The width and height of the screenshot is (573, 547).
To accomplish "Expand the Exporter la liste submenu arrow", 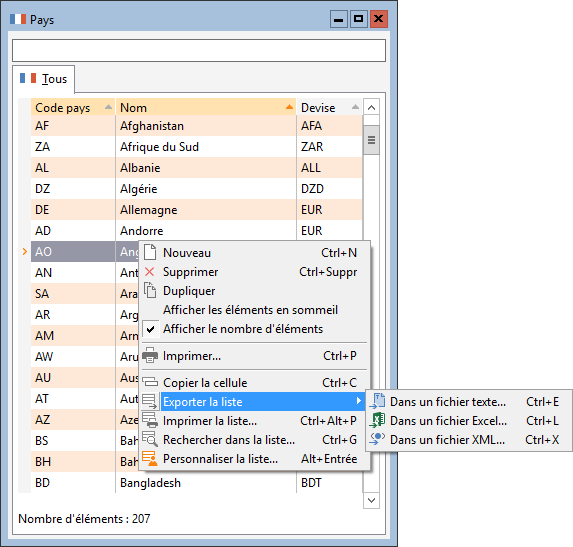I will [358, 401].
